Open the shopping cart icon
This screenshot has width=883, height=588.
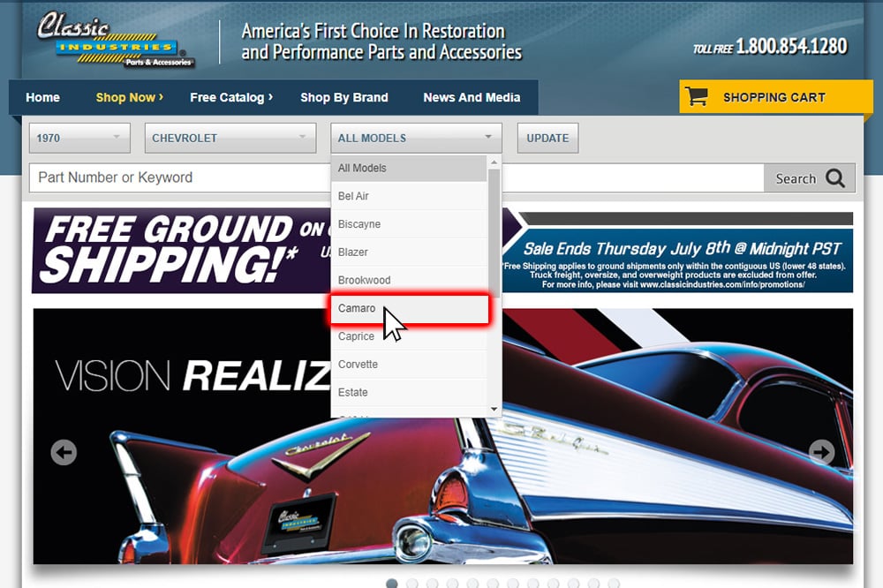[697, 96]
